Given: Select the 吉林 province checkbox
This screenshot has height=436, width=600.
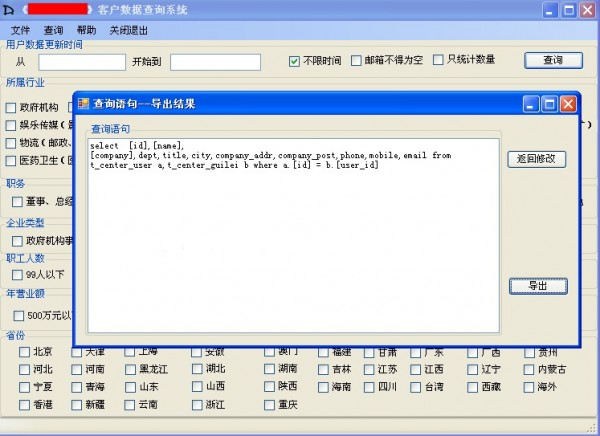Looking at the screenshot, I should click(323, 369).
